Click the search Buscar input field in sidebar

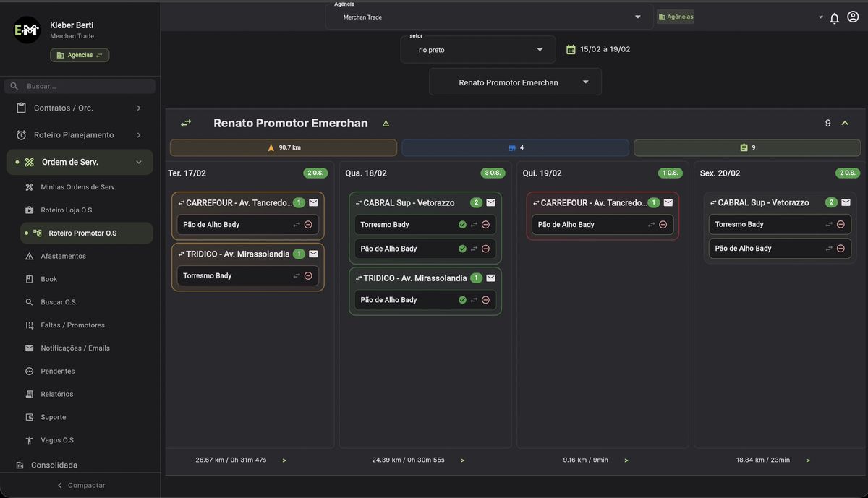coord(79,86)
